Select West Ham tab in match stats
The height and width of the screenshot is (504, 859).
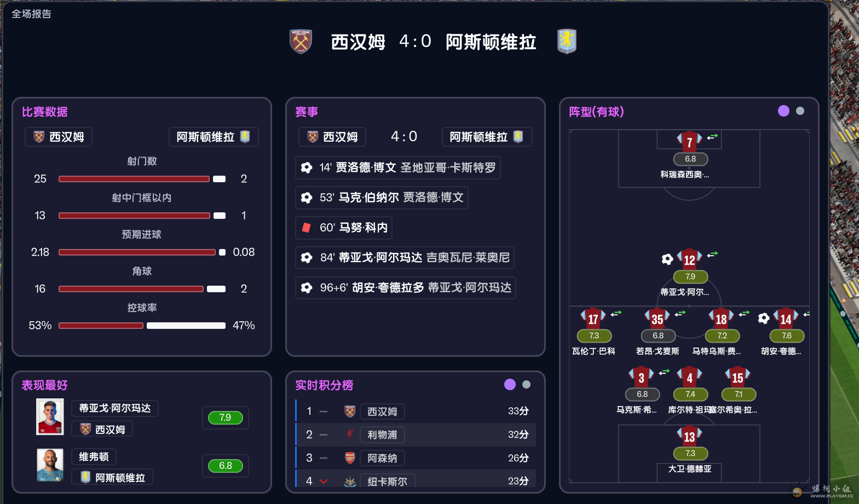tap(59, 137)
